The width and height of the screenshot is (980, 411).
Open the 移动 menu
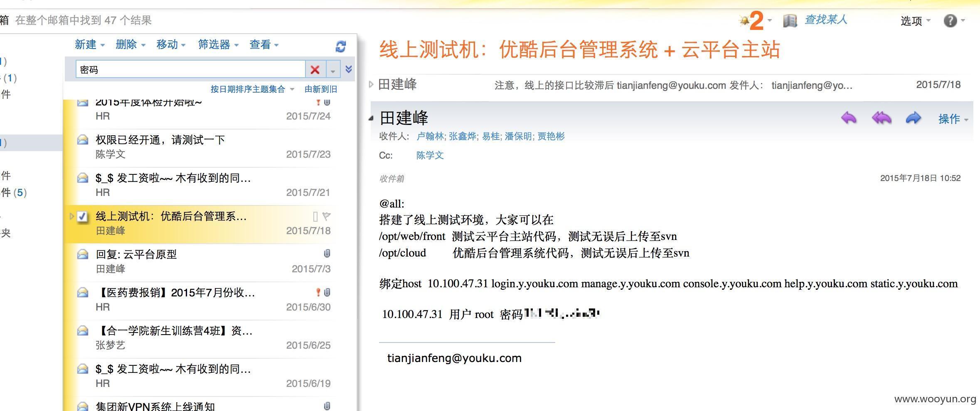pos(171,44)
